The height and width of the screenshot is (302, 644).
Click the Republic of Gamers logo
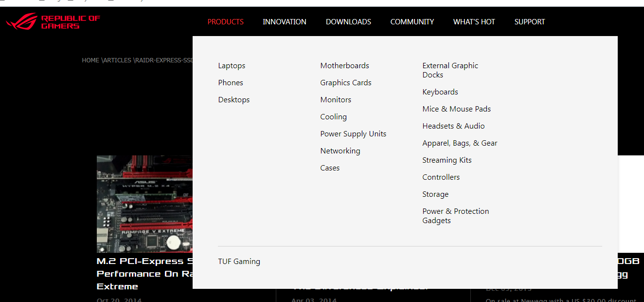pos(53,21)
